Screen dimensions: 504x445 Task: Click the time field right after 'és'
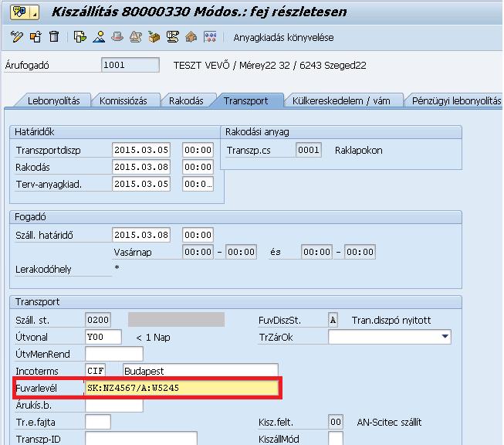(316, 252)
